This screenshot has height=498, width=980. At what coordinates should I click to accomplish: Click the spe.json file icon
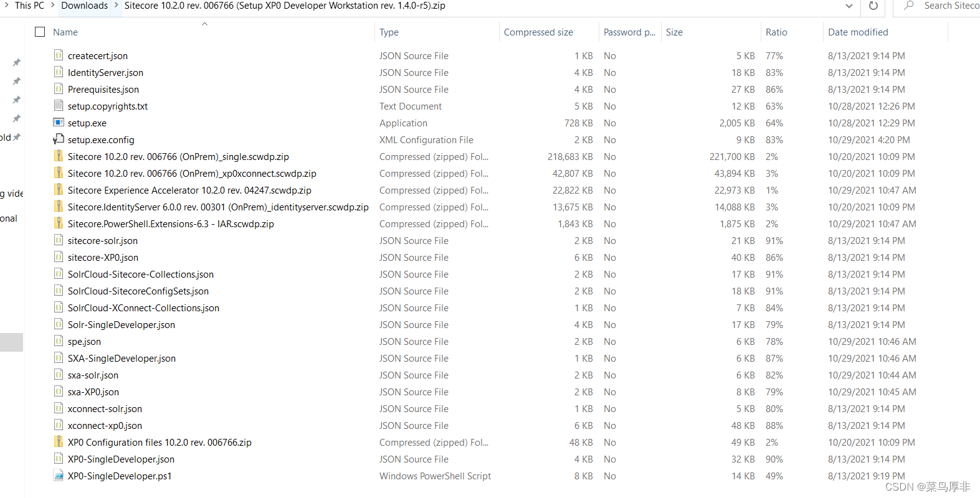[59, 341]
